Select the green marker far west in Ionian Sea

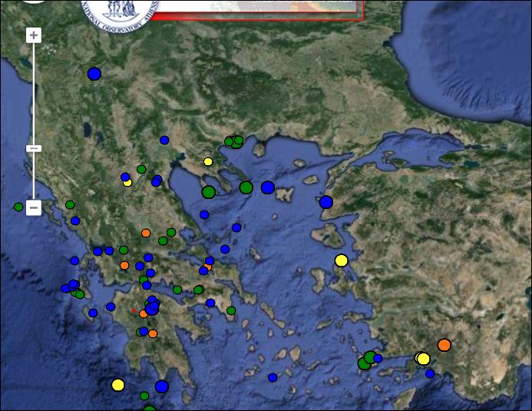(x=18, y=207)
